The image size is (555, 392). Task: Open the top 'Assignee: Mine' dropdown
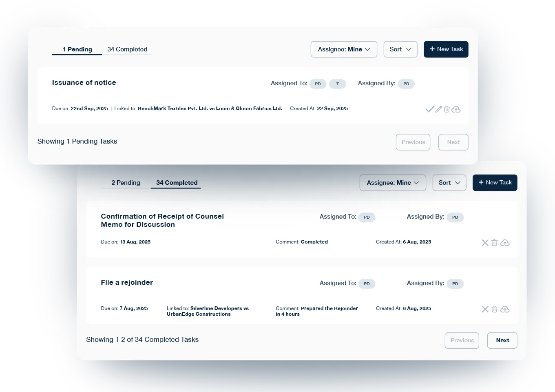[344, 49]
